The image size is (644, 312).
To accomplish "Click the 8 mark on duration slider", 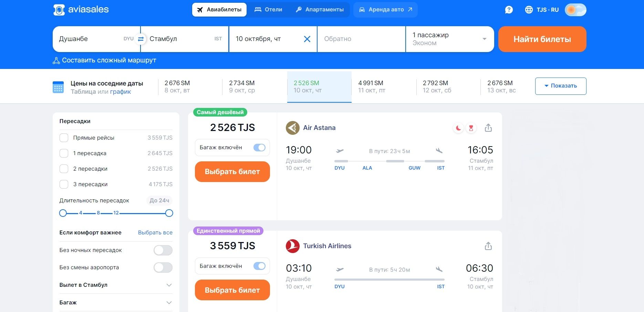I will click(x=98, y=213).
